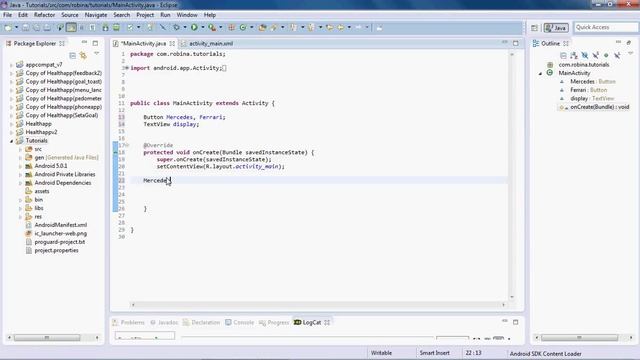Open the New wizard dropdown arrow
640x360 pixels.
coord(16,27)
